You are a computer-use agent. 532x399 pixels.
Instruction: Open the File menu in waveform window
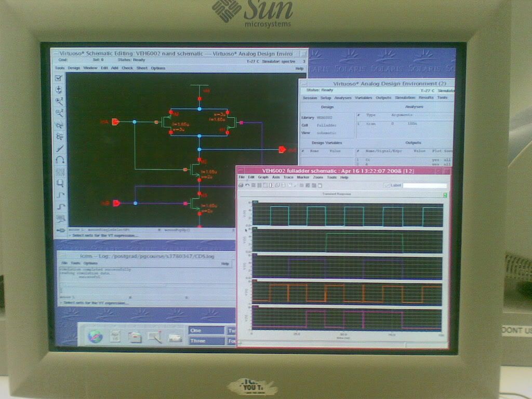point(241,177)
